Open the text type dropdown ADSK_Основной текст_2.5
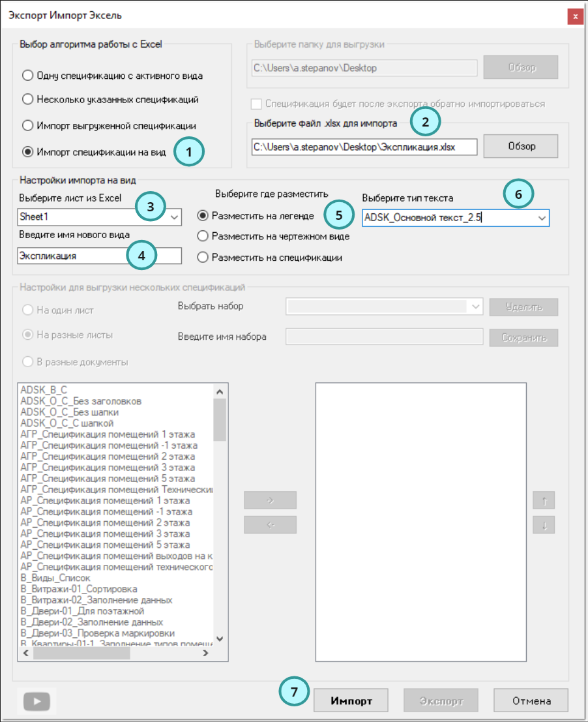Viewport: 588px width, 722px height. 456,218
